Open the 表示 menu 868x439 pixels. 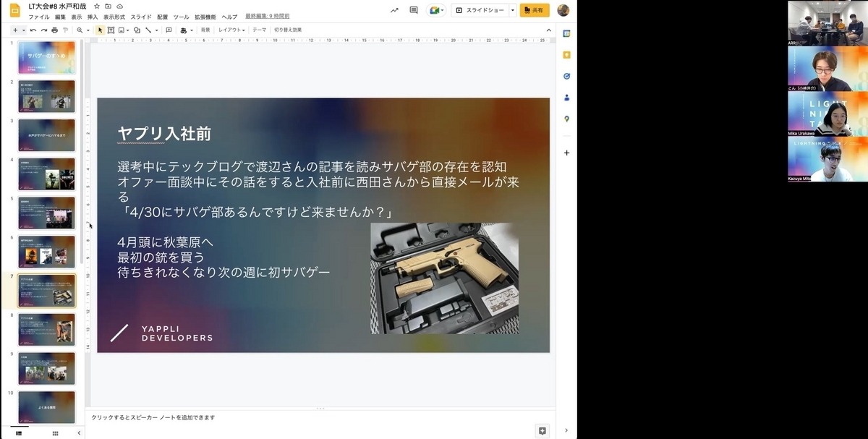click(x=77, y=17)
